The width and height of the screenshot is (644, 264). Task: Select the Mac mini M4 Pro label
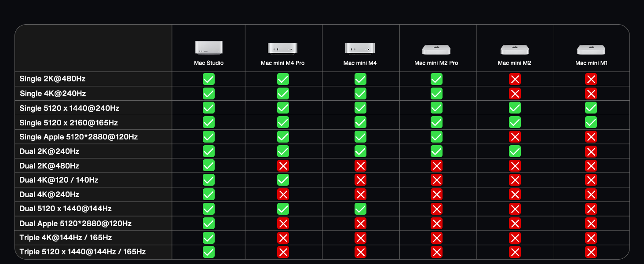283,63
